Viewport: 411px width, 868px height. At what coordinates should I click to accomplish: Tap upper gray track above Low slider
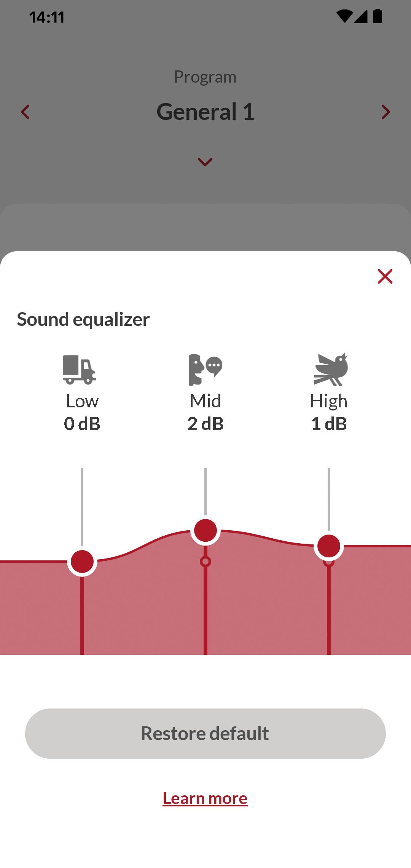click(82, 507)
